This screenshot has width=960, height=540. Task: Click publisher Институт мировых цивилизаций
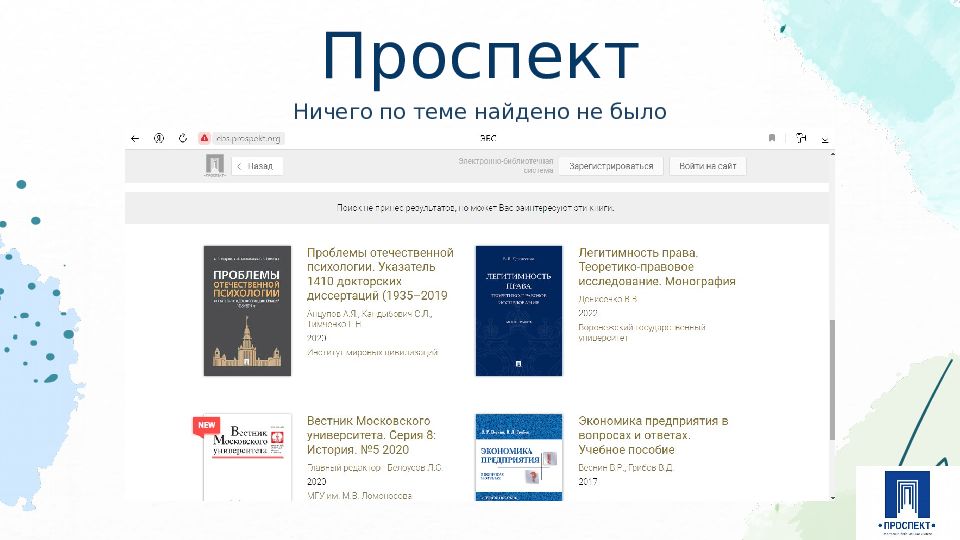[x=372, y=352]
